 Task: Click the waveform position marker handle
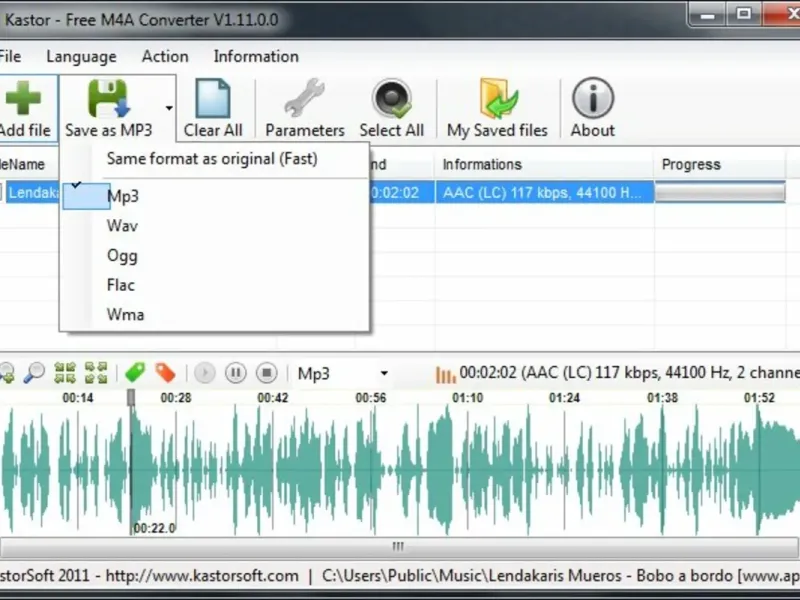[x=131, y=397]
